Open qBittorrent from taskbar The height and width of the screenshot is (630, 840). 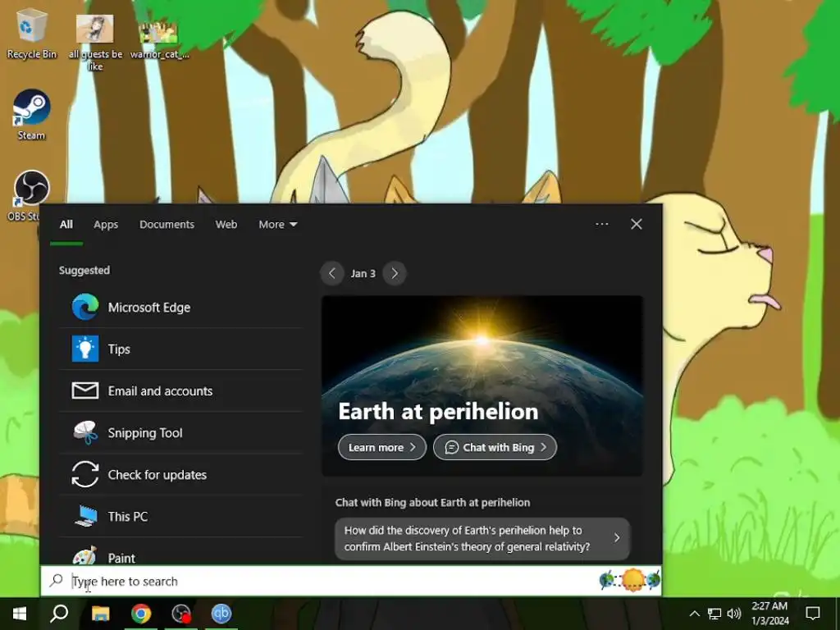click(221, 614)
